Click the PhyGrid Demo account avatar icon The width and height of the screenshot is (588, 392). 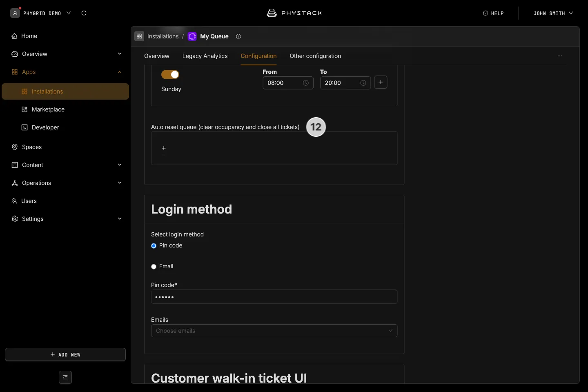(15, 13)
